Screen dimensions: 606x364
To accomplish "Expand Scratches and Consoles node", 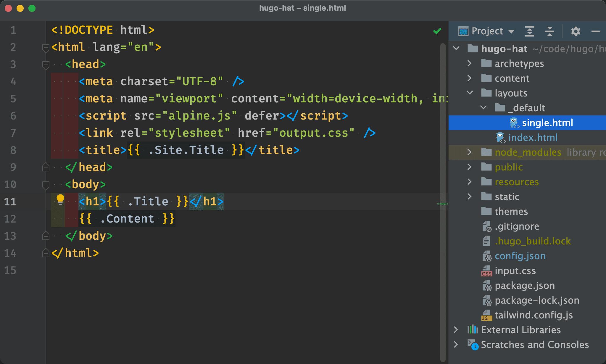I will coord(456,344).
